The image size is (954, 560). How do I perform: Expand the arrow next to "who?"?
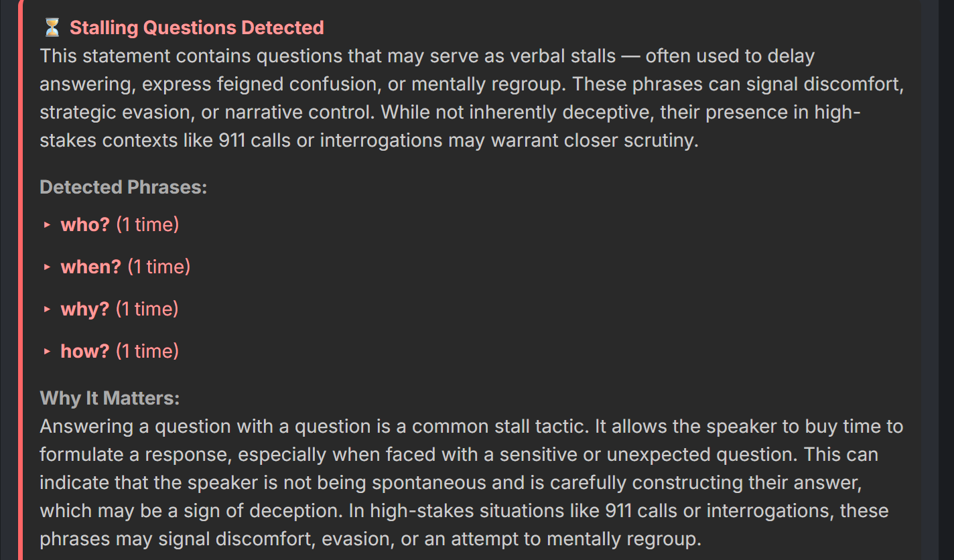[47, 225]
